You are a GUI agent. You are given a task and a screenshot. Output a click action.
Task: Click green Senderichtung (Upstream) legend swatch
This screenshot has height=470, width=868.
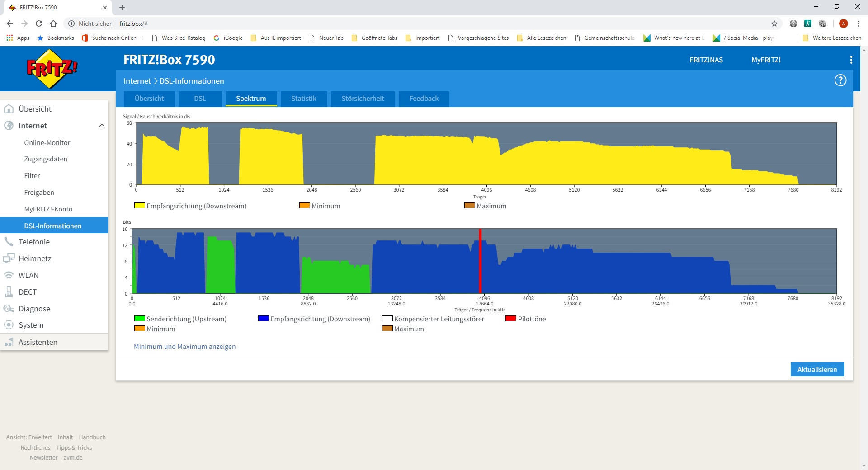(x=139, y=319)
